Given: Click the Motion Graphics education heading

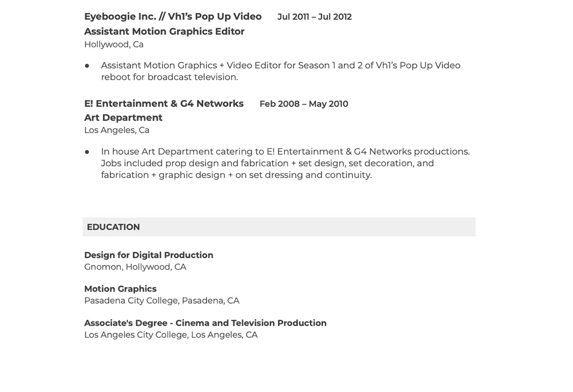Looking at the screenshot, I should point(120,289).
